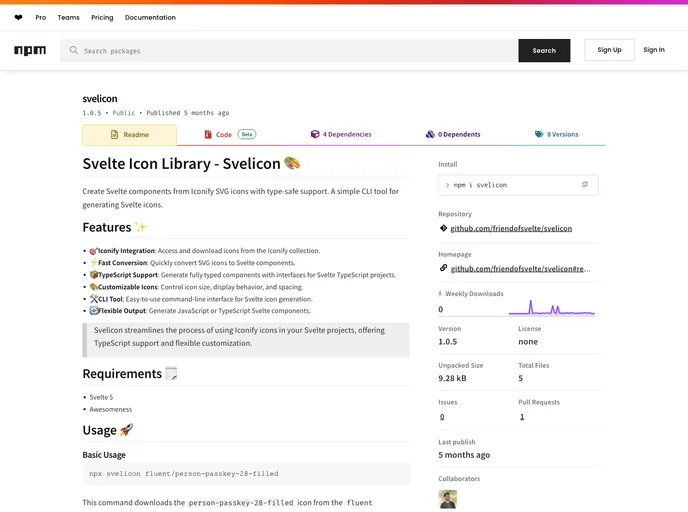
Task: Click the Last publish 5 months ago value
Action: 464,455
